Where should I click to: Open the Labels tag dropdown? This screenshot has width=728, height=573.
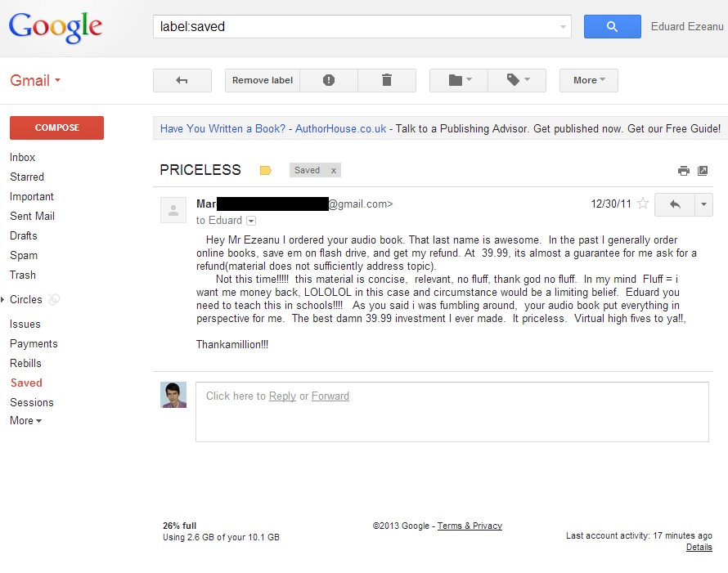tap(517, 80)
